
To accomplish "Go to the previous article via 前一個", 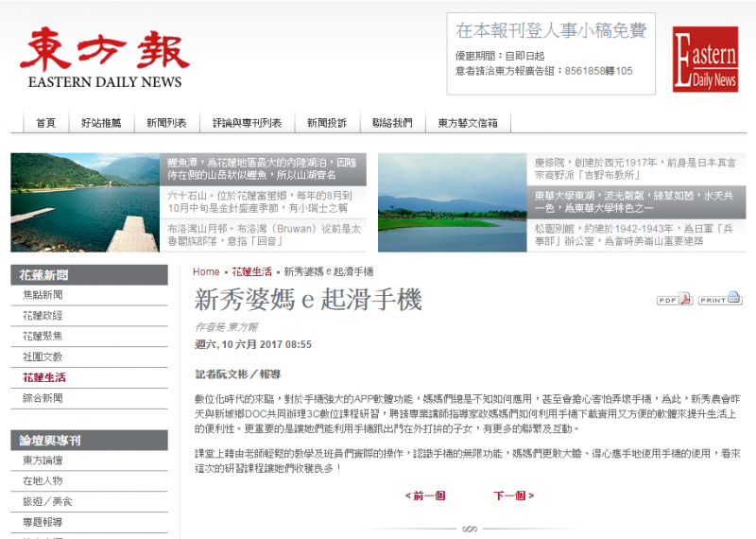I will point(425,496).
